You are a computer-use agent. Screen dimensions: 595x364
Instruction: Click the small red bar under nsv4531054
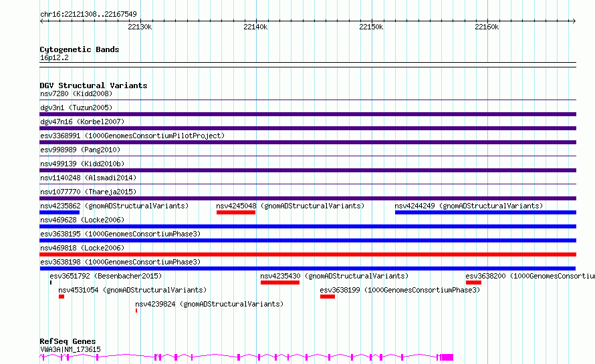click(62, 297)
